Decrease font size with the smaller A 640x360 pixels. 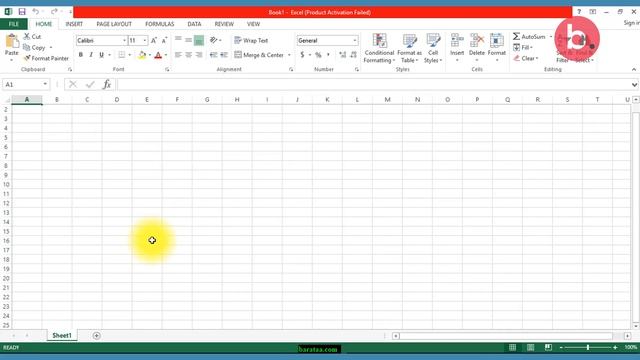[x=164, y=40]
